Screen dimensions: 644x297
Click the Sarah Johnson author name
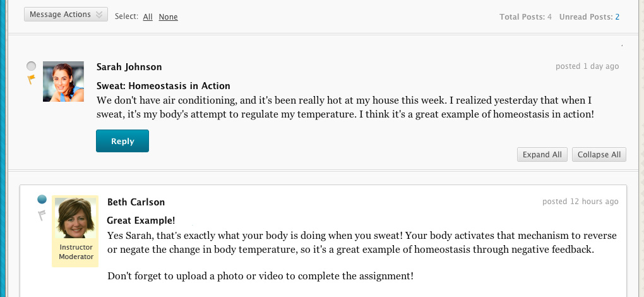pyautogui.click(x=129, y=67)
